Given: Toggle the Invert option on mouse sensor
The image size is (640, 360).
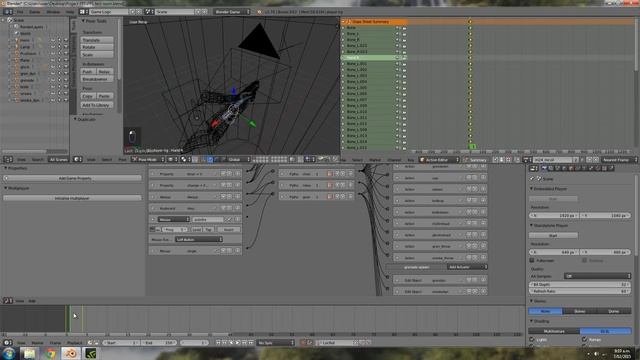Looking at the screenshot, I should point(229,229).
